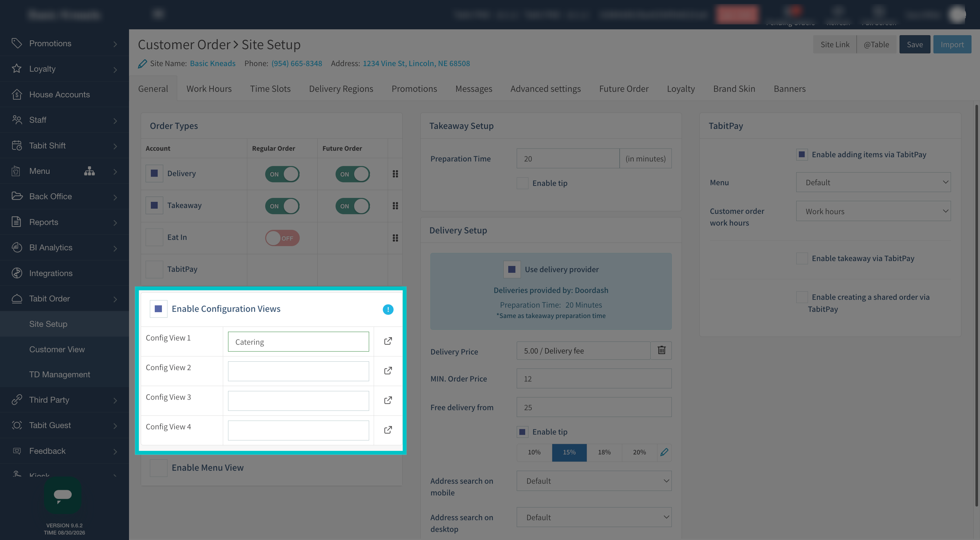
Task: Switch to the Delivery Regions tab
Action: tap(341, 89)
